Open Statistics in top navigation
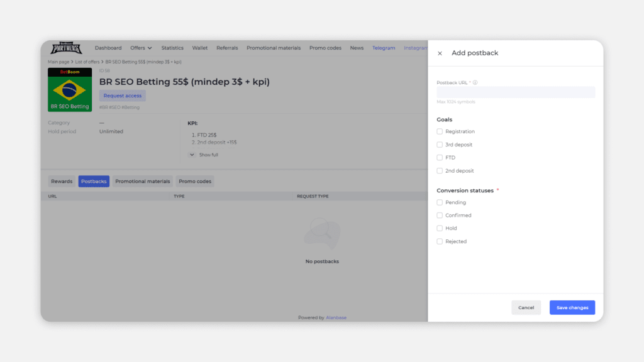 coord(172,48)
